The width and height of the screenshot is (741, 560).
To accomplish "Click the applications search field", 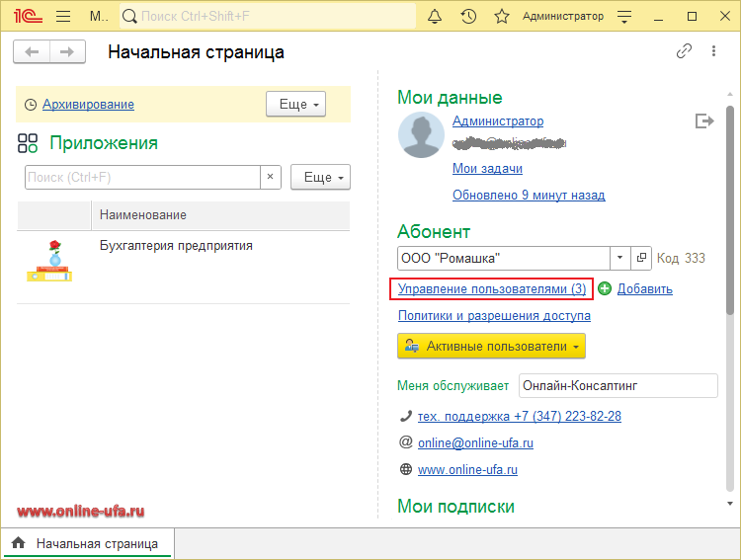I will pos(142,177).
